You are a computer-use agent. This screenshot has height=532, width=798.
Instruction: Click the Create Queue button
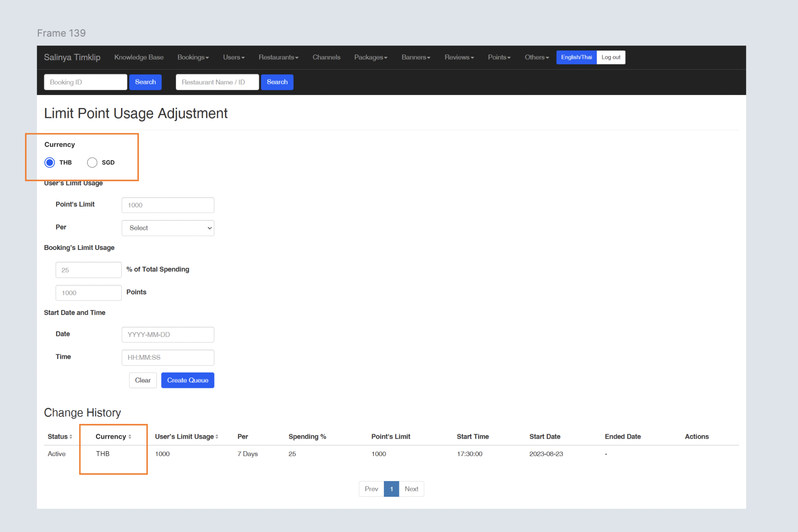[187, 380]
